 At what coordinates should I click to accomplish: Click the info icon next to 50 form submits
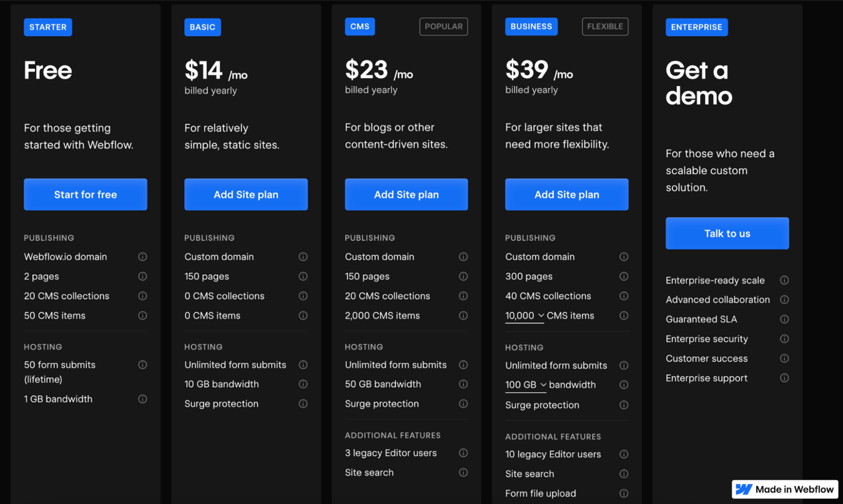click(x=142, y=365)
